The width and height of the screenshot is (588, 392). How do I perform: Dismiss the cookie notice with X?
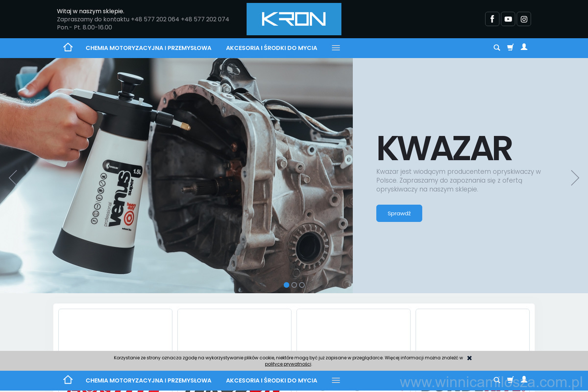(469, 358)
